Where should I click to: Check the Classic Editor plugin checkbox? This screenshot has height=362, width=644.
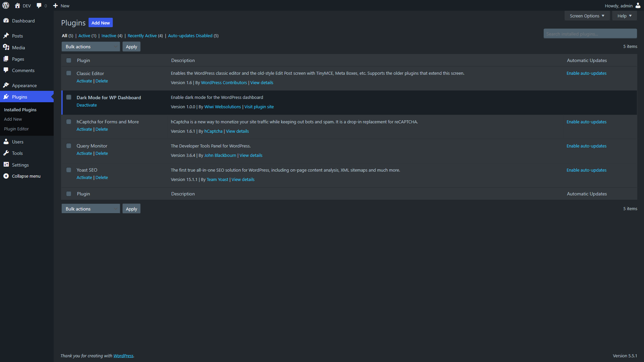coord(69,73)
